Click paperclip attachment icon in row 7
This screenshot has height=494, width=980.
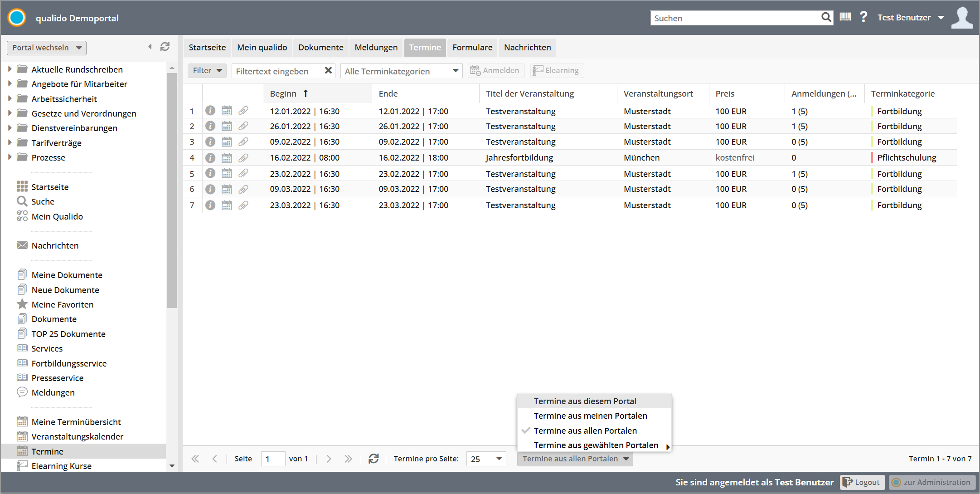tap(243, 205)
